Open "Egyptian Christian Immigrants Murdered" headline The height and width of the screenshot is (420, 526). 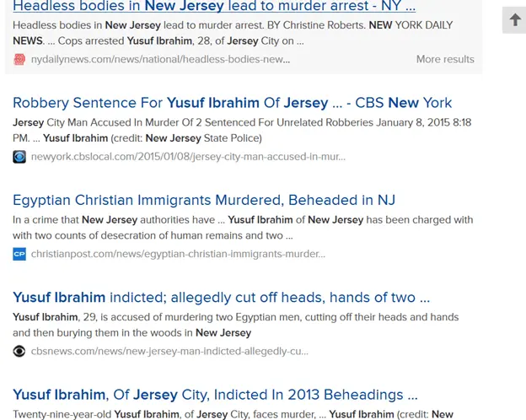point(204,200)
